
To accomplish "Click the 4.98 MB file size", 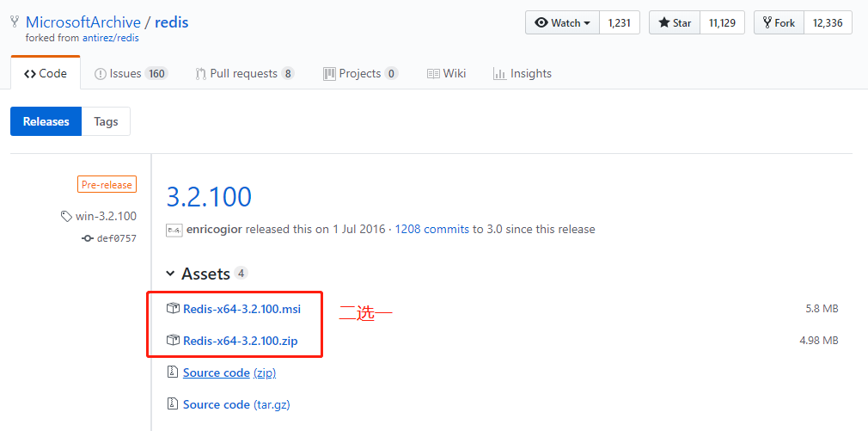I will pyautogui.click(x=819, y=340).
